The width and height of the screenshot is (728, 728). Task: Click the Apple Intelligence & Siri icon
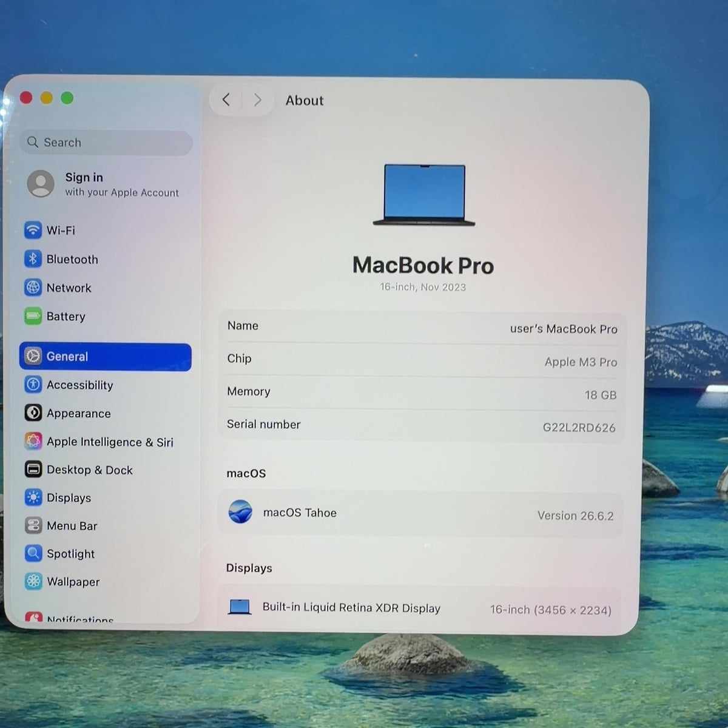pyautogui.click(x=33, y=441)
